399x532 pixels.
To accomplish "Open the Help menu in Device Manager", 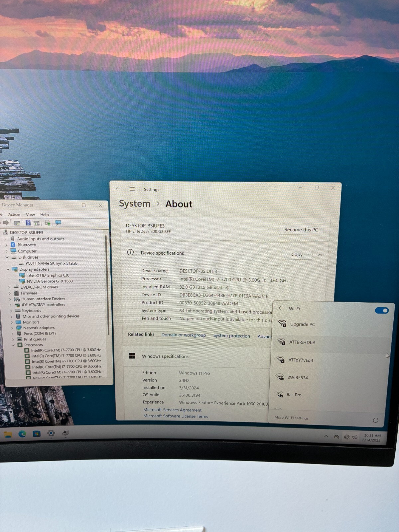I will pos(45,215).
